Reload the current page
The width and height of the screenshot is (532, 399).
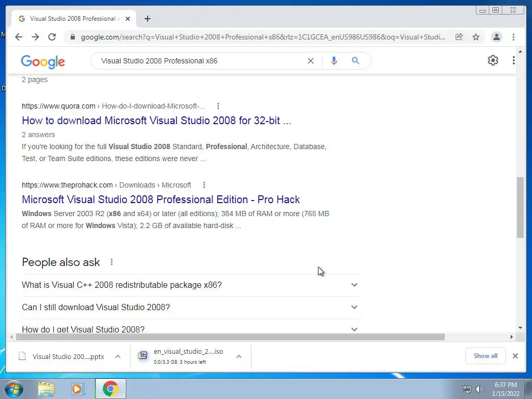(x=52, y=37)
